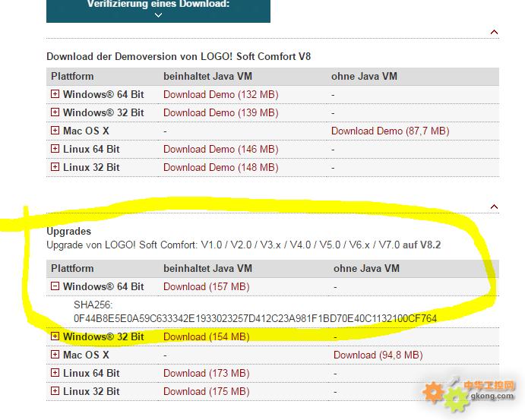Select the SHA256 hash value text

(x=255, y=318)
